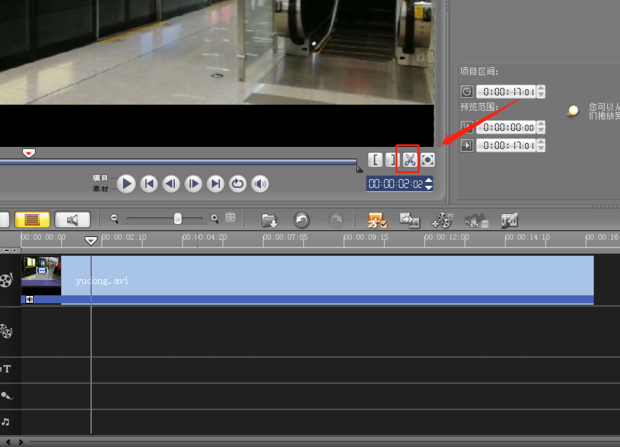Viewport: 620px width, 447px height.
Task: Click ruler at 00:00:07:05 mark
Action: 285,237
